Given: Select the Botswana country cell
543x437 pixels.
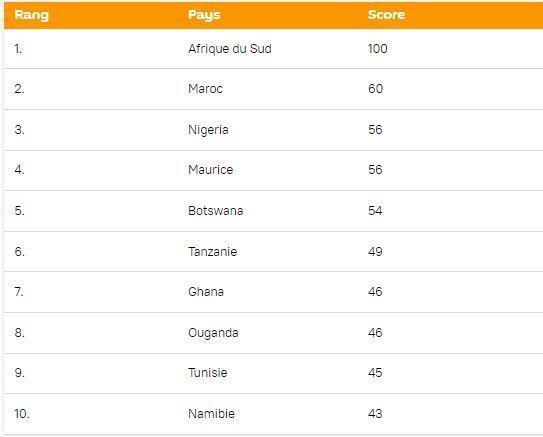Looking at the screenshot, I should pos(215,211).
